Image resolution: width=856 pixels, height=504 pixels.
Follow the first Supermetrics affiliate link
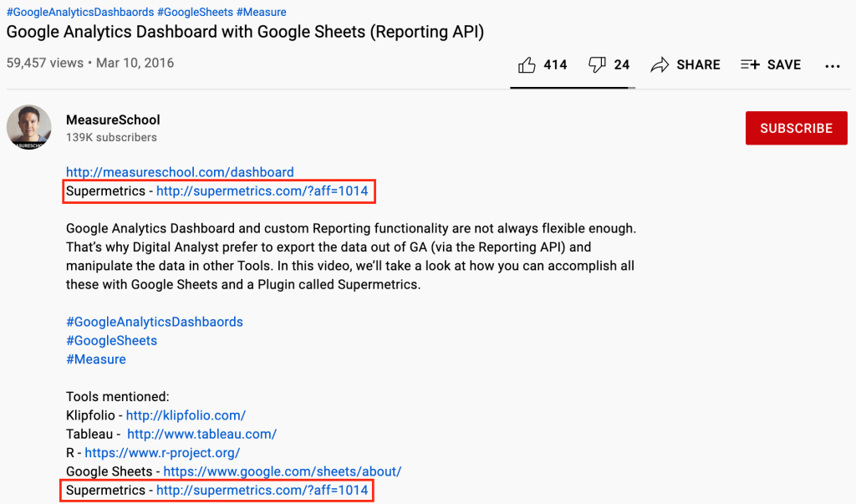pyautogui.click(x=262, y=191)
